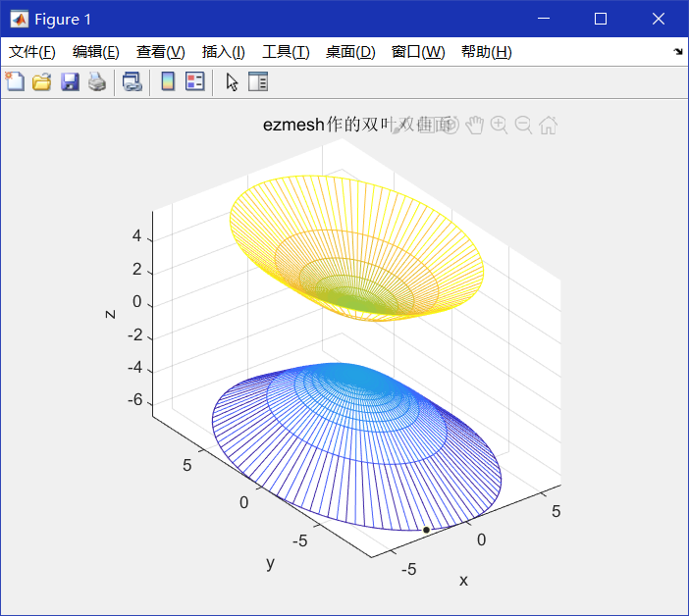This screenshot has height=616, width=689.
Task: Click the plot title ezmesh作的双叶双曲面
Action: click(x=357, y=125)
